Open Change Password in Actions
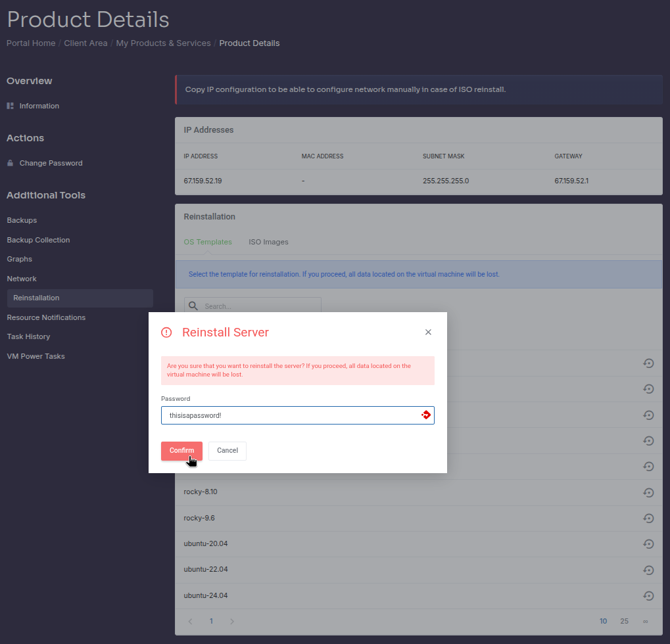Viewport: 670px width, 644px height. click(51, 163)
